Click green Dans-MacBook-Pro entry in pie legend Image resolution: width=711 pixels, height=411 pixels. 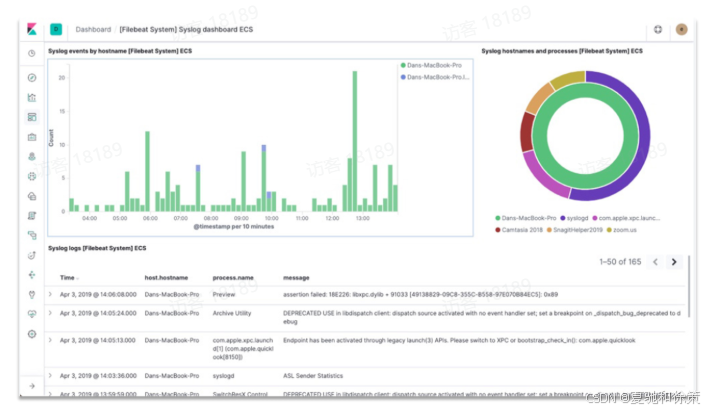pos(525,218)
